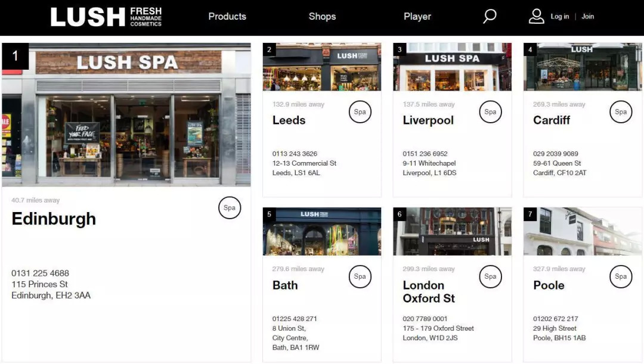Viewport: 644px width, 364px height.
Task: Click the Spa badge on Edinburgh card
Action: 230,208
